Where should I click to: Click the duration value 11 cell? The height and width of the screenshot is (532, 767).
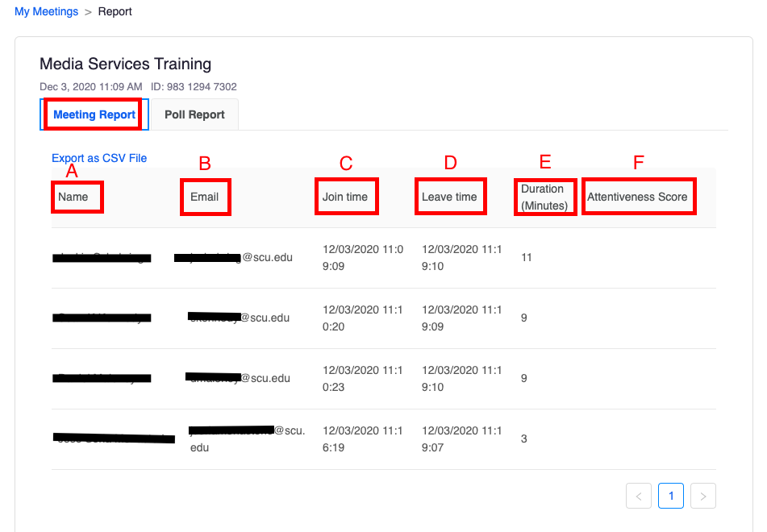[x=527, y=258]
